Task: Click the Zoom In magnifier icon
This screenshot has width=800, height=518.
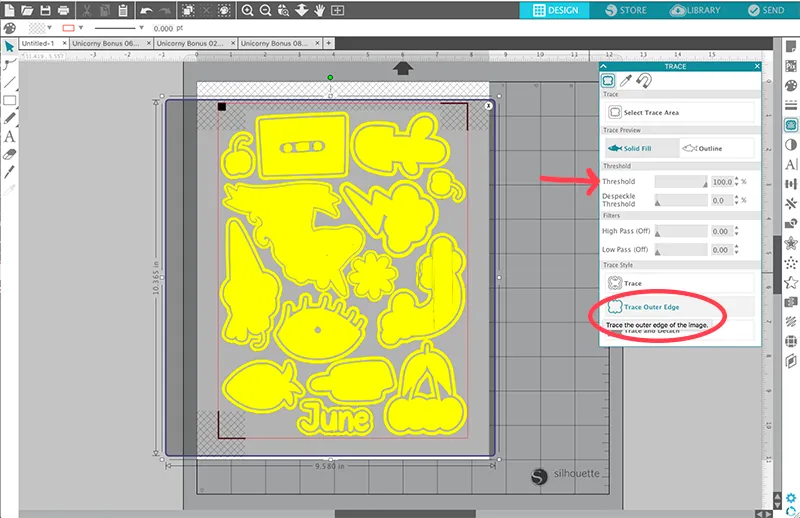Action: 247,10
